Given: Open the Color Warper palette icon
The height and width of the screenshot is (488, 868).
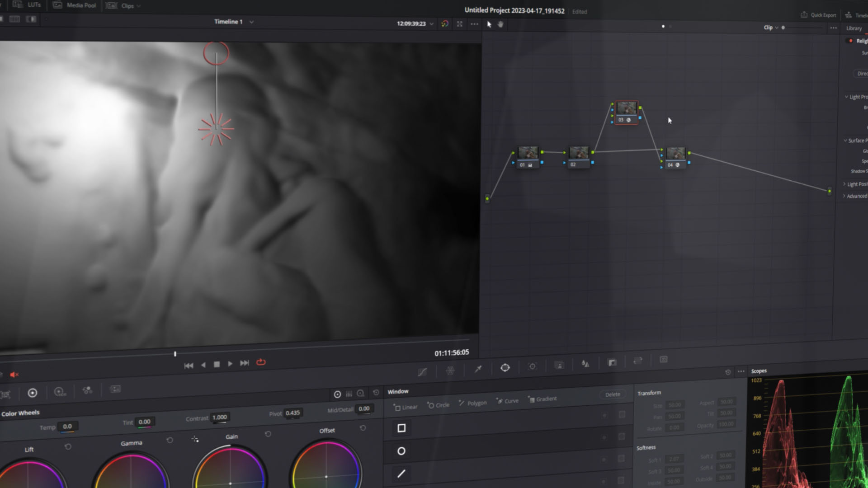Looking at the screenshot, I should [450, 371].
